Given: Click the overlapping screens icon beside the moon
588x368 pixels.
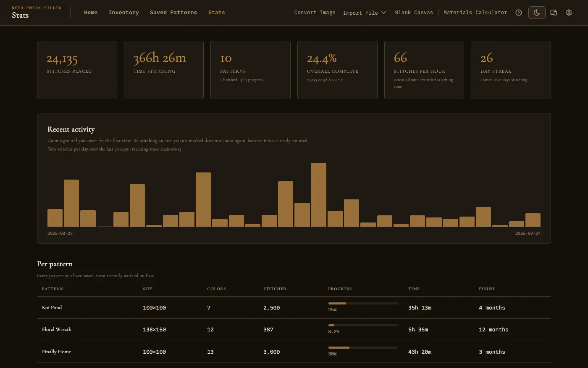Looking at the screenshot, I should point(554,13).
